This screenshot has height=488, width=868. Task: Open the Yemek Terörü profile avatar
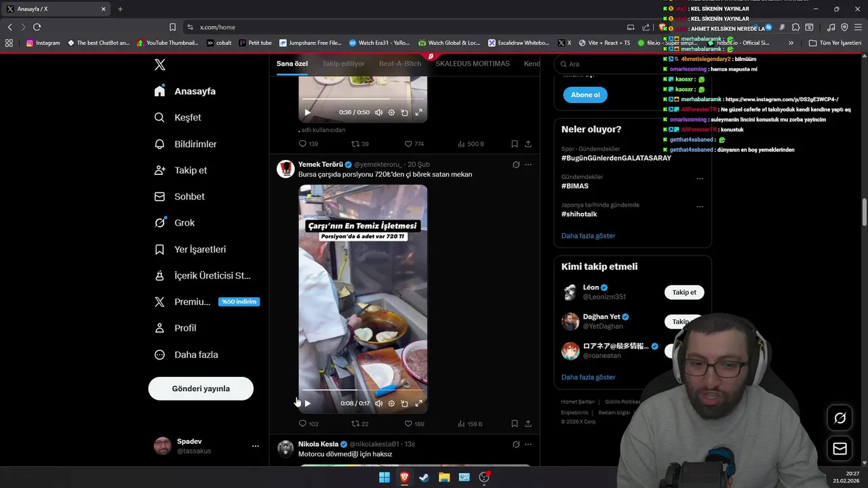[x=285, y=169]
